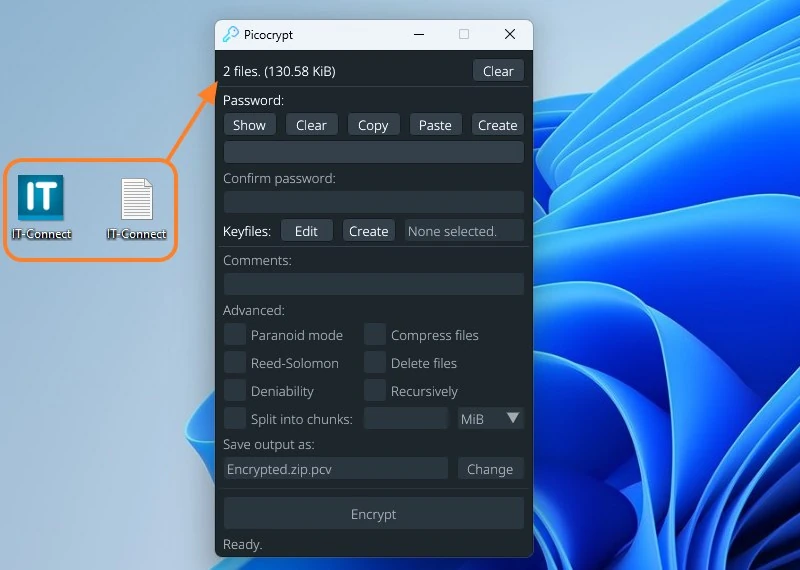Screen dimensions: 800x570
Task: Click the Paste password button
Action: pyautogui.click(x=435, y=125)
